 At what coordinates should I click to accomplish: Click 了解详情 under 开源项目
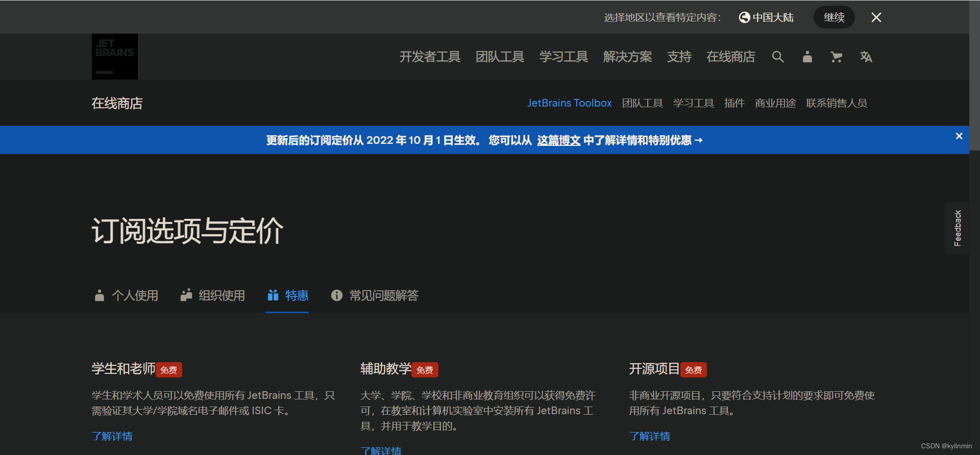pos(649,436)
